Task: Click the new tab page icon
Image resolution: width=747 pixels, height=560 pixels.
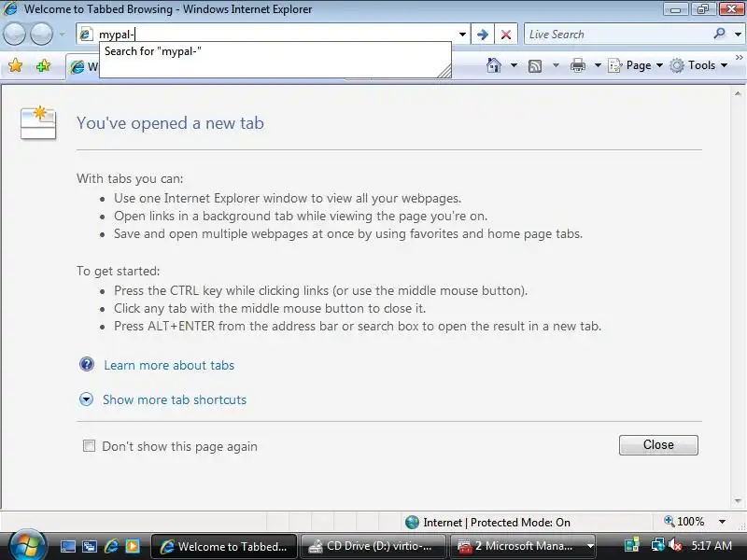Action: pyautogui.click(x=38, y=122)
